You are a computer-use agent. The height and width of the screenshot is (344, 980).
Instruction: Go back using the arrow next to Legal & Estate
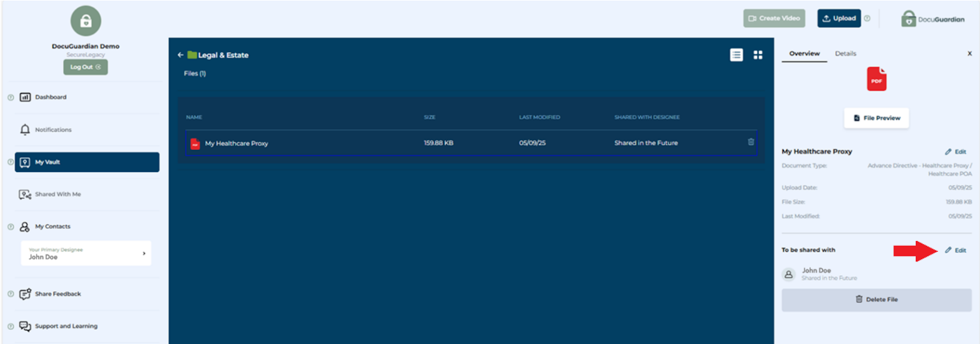181,55
